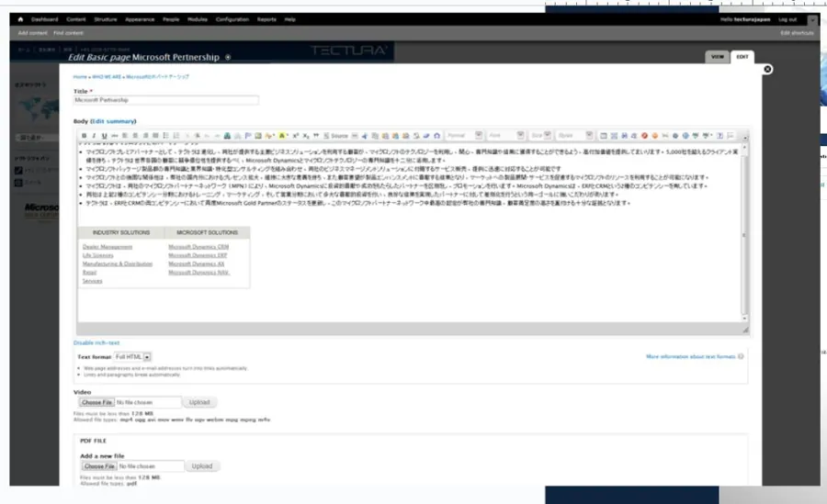Align text left in editor

(125, 136)
